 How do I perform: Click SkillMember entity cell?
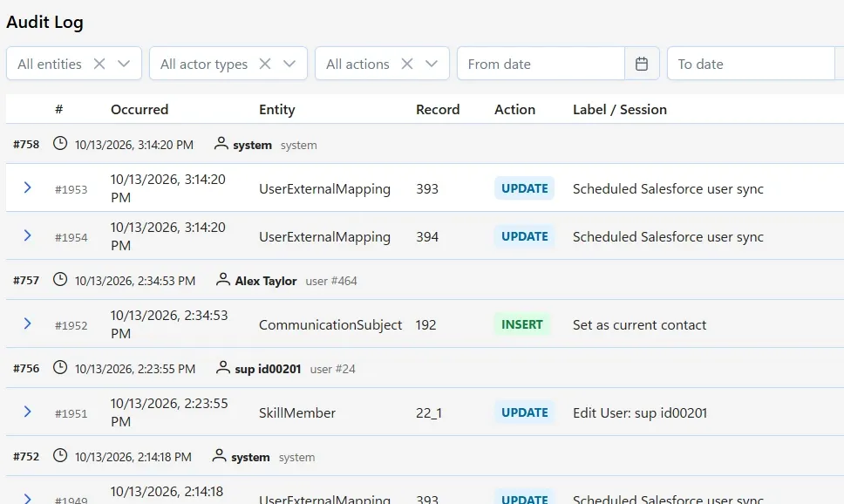(297, 413)
